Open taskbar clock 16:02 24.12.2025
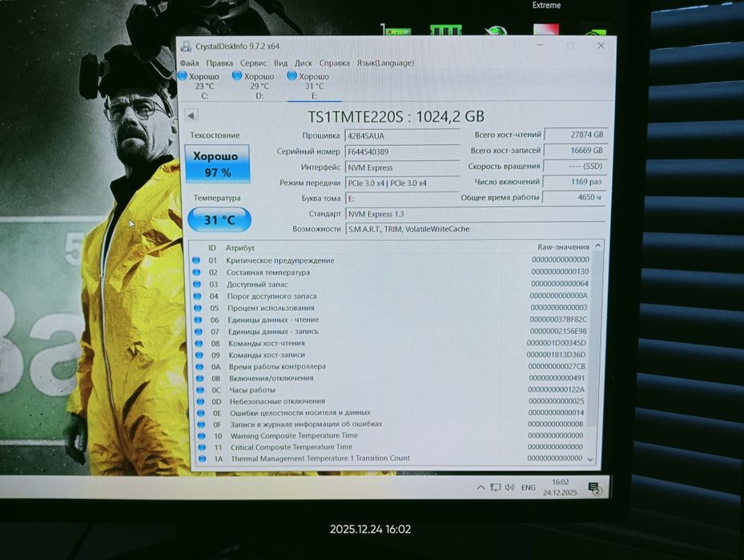Image resolution: width=744 pixels, height=560 pixels. 560,487
